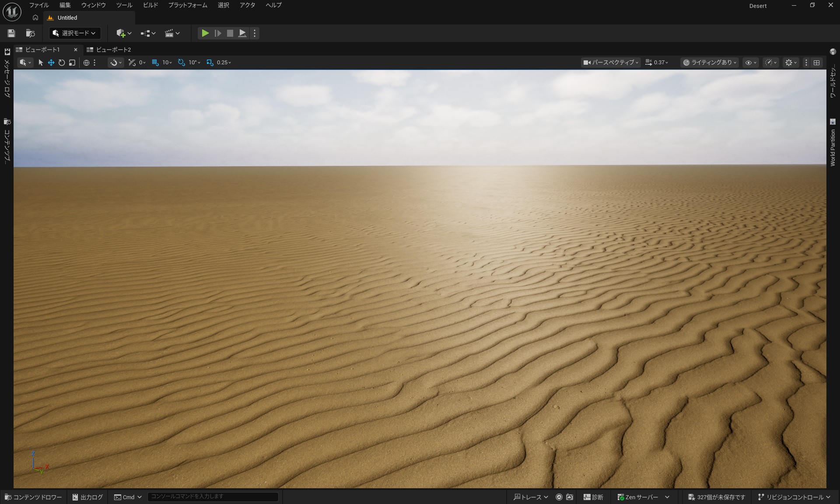Select the Move tool in the viewport toolbar
This screenshot has width=840, height=504.
click(x=51, y=63)
